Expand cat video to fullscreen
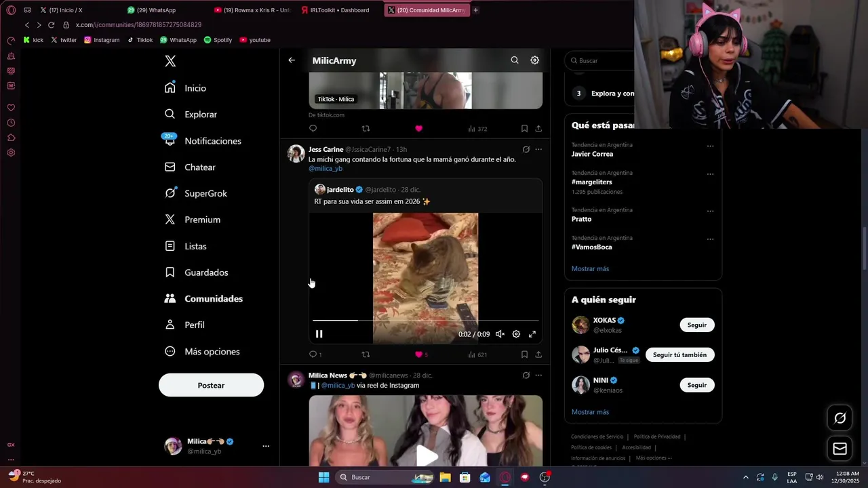Viewport: 868px width, 488px height. click(x=532, y=334)
